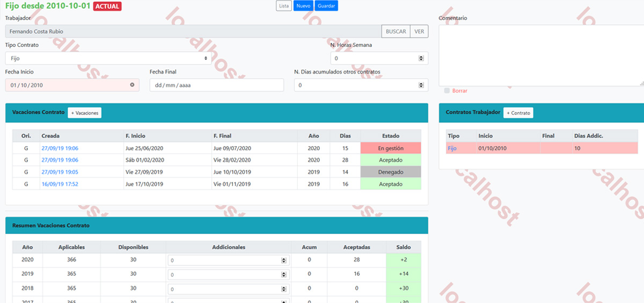Adjust the Addicionales spinner for year 2018
The image size is (644, 303).
pyautogui.click(x=284, y=289)
